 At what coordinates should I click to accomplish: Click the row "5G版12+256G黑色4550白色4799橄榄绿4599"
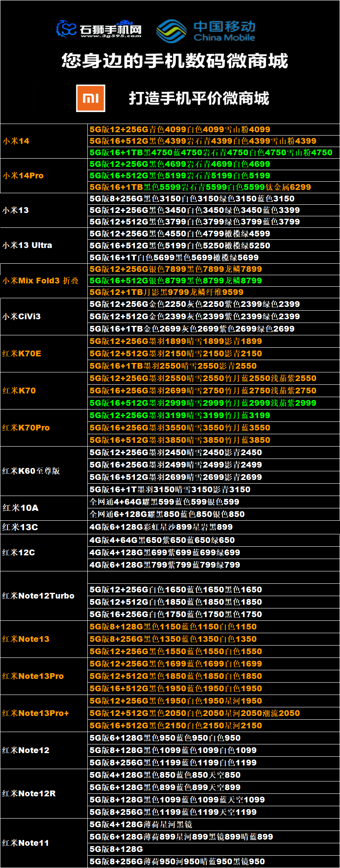click(214, 234)
